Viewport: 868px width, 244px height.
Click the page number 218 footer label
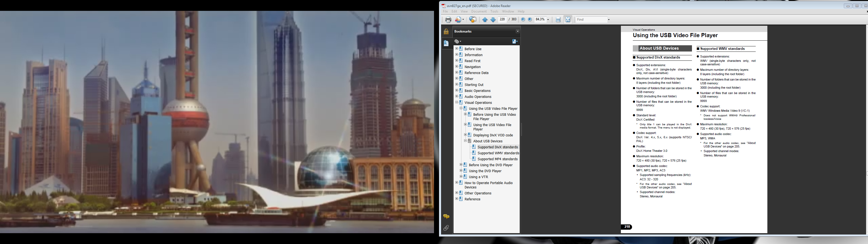coord(627,227)
